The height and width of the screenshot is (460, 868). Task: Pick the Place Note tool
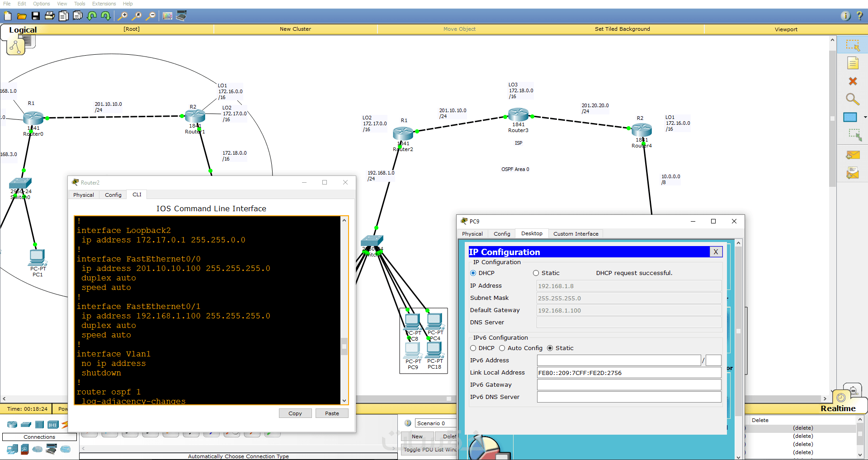point(853,63)
